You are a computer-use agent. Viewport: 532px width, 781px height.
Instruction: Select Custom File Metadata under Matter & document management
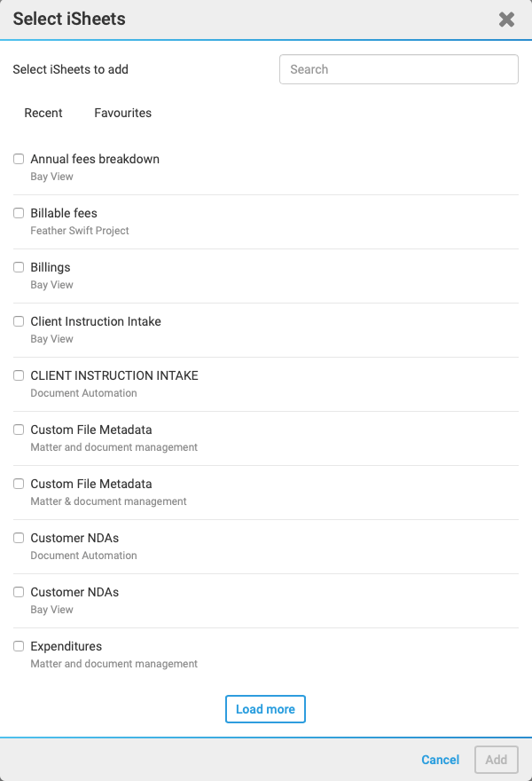tap(19, 484)
